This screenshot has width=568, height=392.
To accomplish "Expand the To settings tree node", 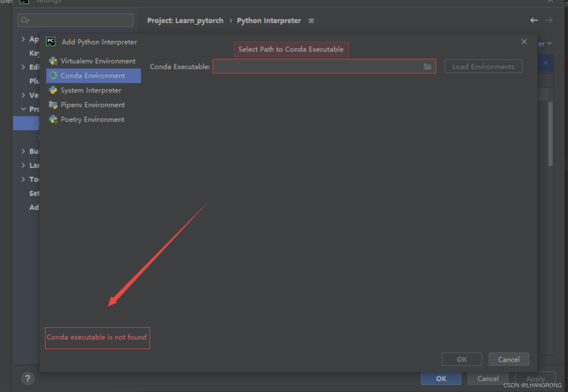I will (23, 179).
